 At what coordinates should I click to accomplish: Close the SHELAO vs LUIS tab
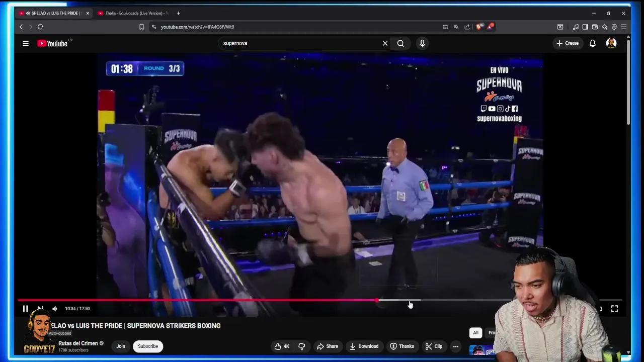pyautogui.click(x=88, y=13)
